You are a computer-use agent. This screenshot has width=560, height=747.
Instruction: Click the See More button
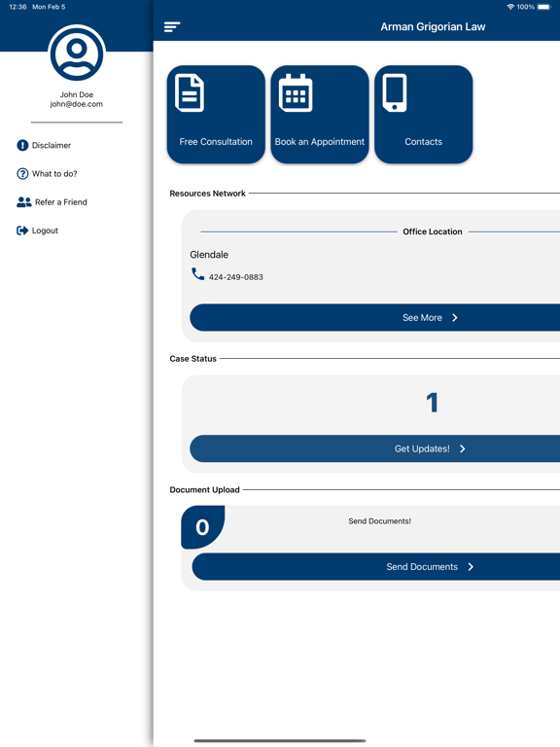(374, 318)
